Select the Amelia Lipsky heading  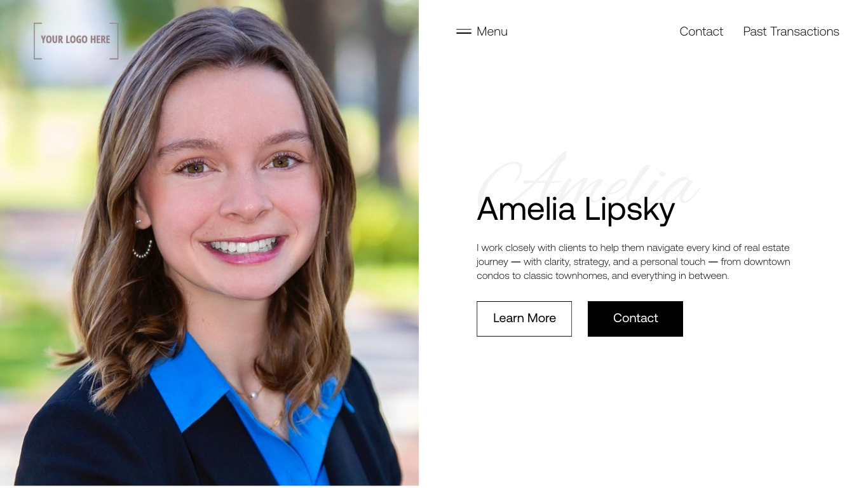576,209
